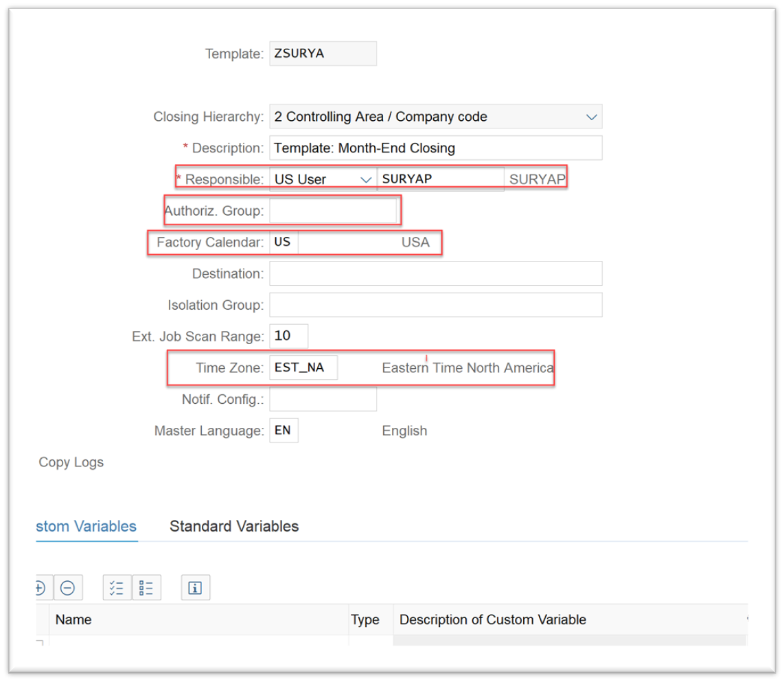This screenshot has width=784, height=682.
Task: Open the Copy Logs link
Action: point(71,462)
